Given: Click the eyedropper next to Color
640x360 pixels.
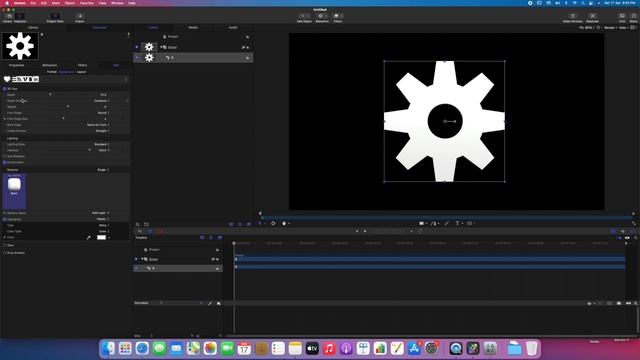Looking at the screenshot, I should (x=89, y=237).
